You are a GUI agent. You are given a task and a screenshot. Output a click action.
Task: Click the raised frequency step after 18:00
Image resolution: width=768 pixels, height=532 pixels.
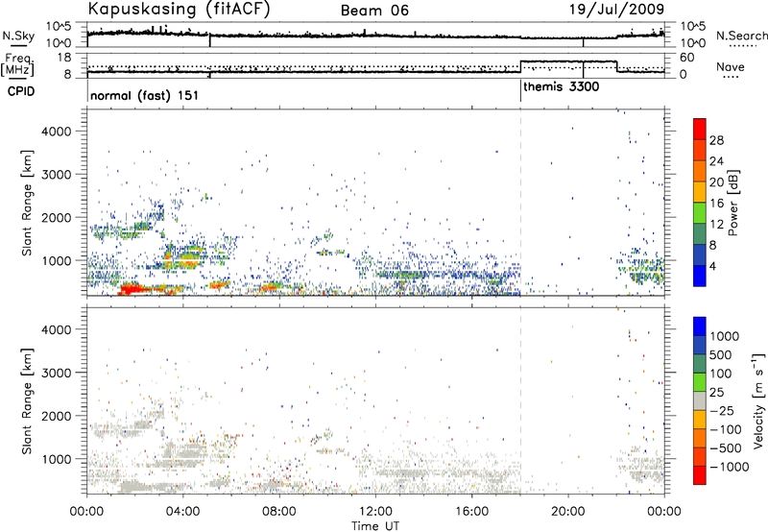click(x=568, y=61)
